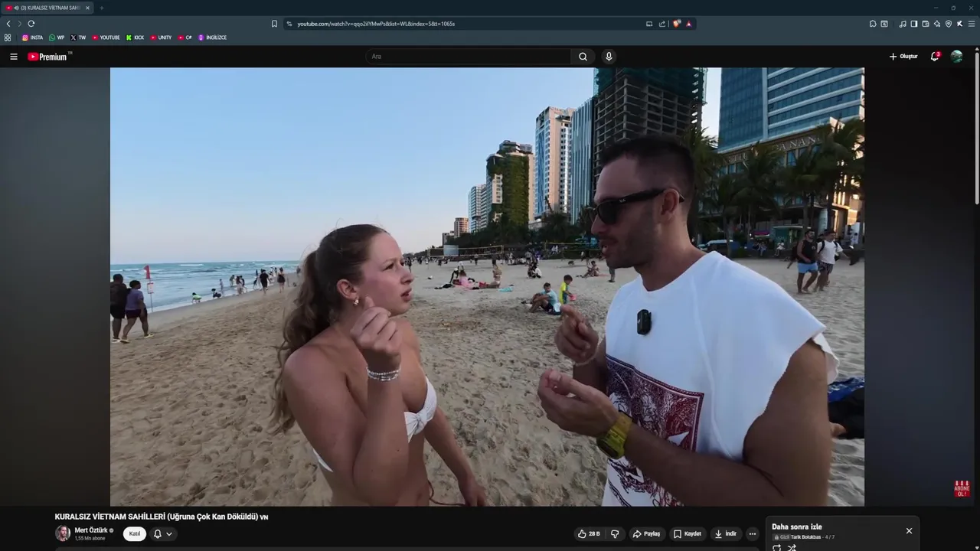Like the video with thumbs-up 28 B
980x551 pixels.
[x=589, y=534]
